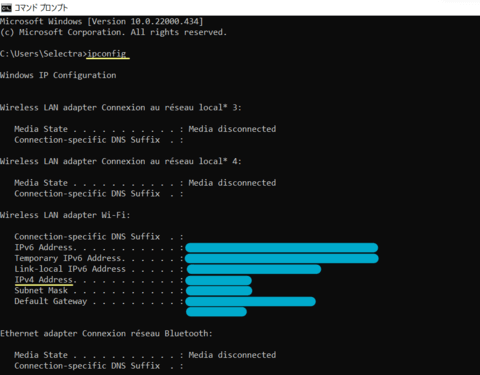Image resolution: width=480 pixels, height=375 pixels.
Task: Click the Command Prompt icon in title bar
Action: (x=6, y=8)
